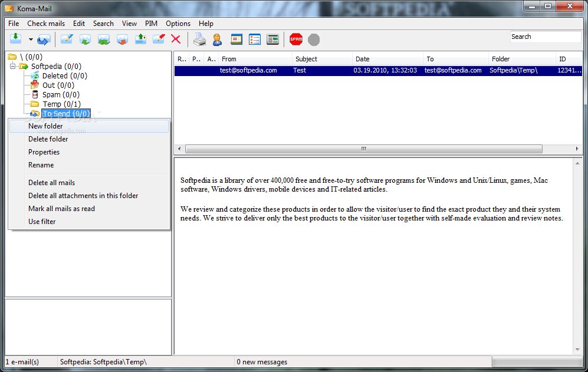The width and height of the screenshot is (588, 372).
Task: Click the layout view toolbar icon
Action: 272,39
